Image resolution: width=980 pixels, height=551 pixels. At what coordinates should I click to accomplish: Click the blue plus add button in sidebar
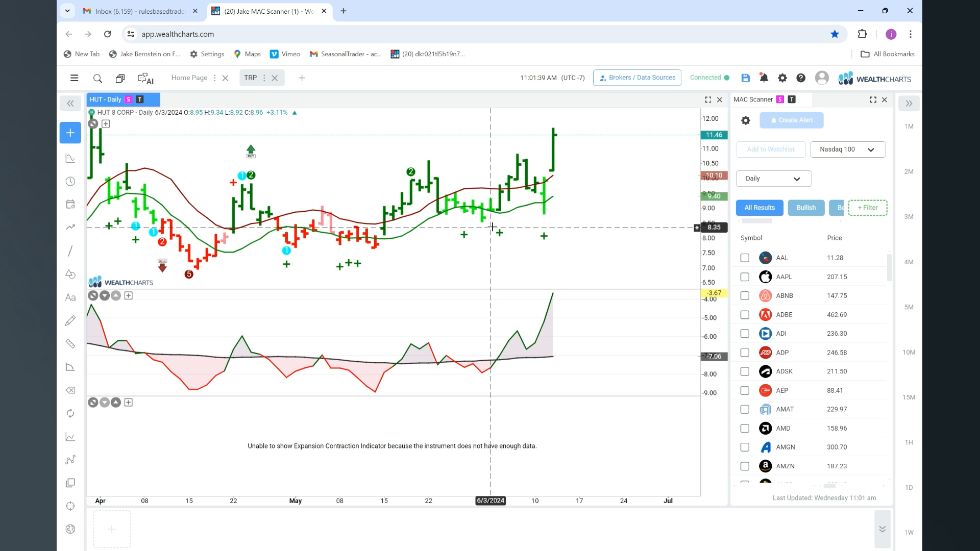coord(70,133)
